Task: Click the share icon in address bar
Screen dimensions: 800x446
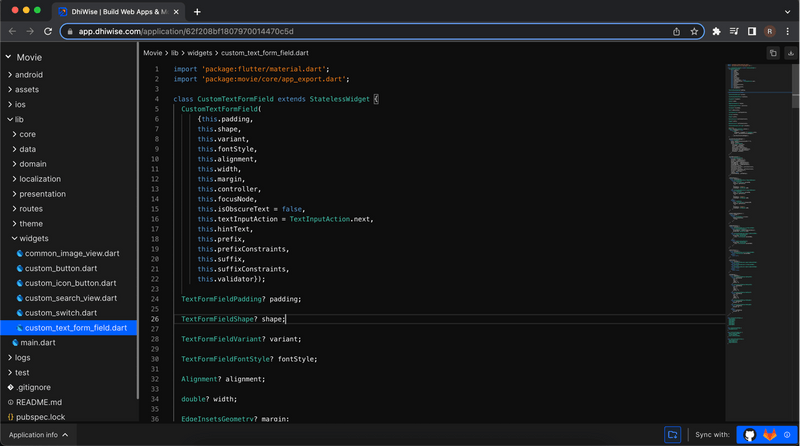Action: [x=677, y=31]
